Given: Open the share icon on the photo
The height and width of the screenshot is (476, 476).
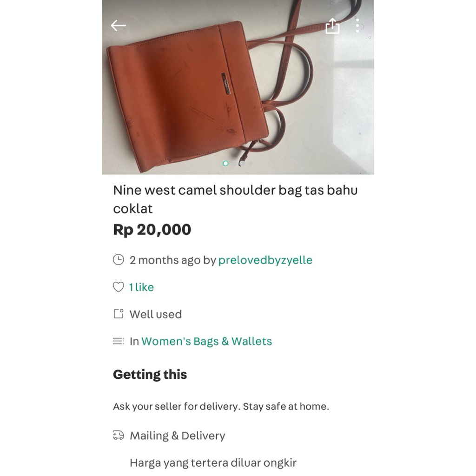Looking at the screenshot, I should click(333, 27).
